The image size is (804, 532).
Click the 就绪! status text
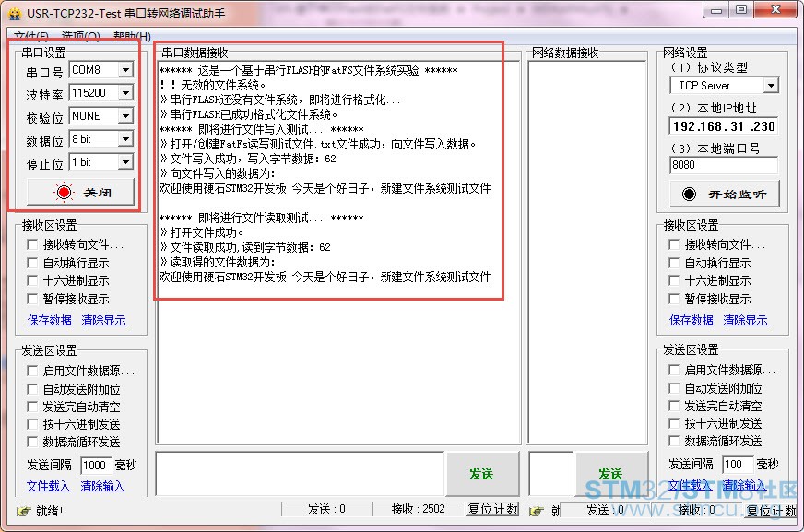point(49,511)
